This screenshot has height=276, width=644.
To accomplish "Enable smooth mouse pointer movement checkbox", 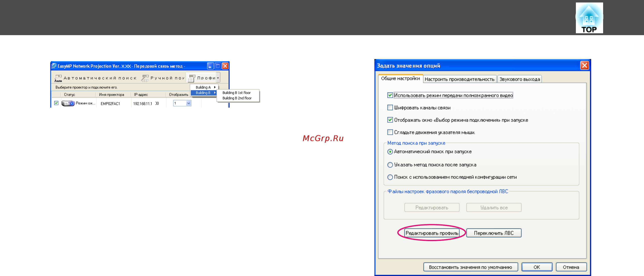I will 390,132.
